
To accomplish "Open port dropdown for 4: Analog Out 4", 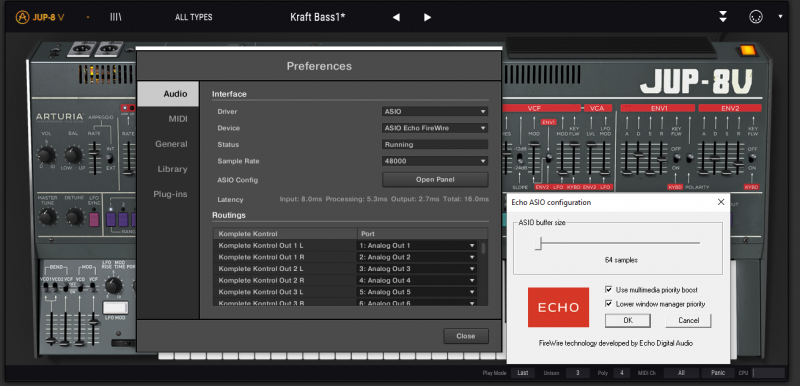I will (416, 280).
